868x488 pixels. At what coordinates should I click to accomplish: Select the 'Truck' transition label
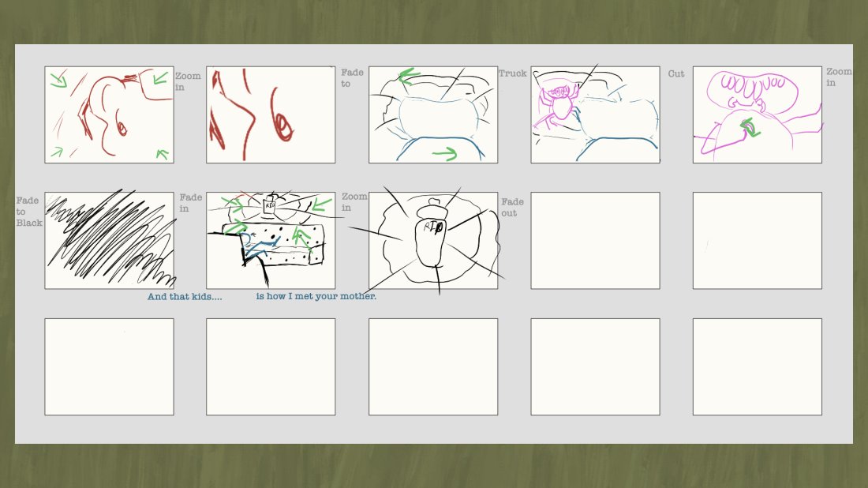click(x=513, y=73)
